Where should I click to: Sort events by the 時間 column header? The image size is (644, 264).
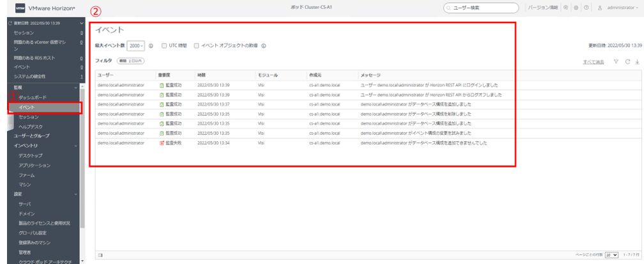click(x=202, y=75)
